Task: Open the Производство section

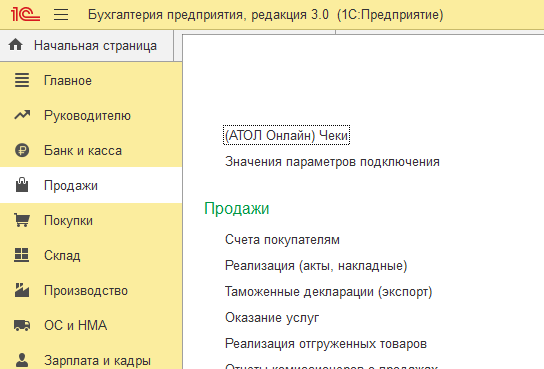Action: (x=91, y=291)
